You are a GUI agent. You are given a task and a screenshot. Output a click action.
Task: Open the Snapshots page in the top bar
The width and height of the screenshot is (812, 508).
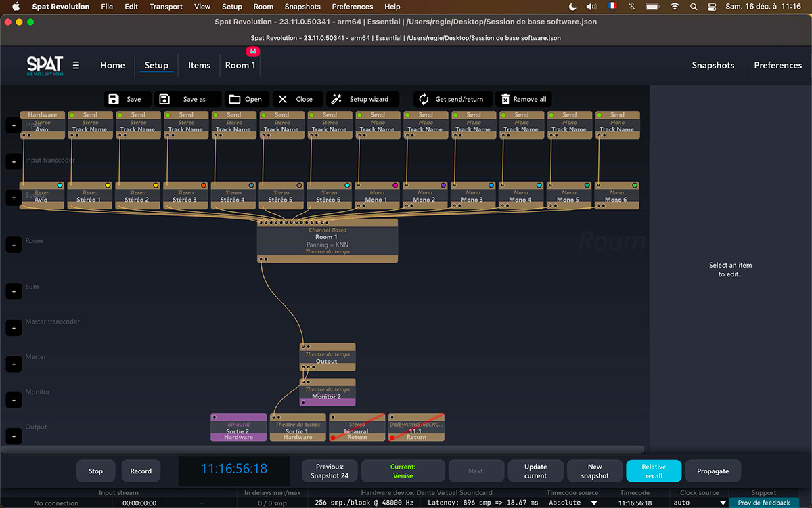713,65
